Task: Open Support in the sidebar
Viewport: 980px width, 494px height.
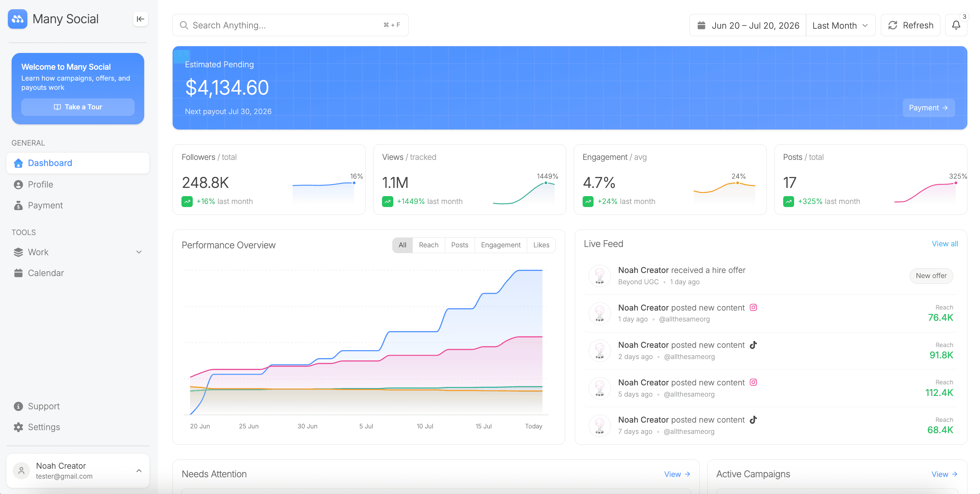Action: pyautogui.click(x=78, y=406)
